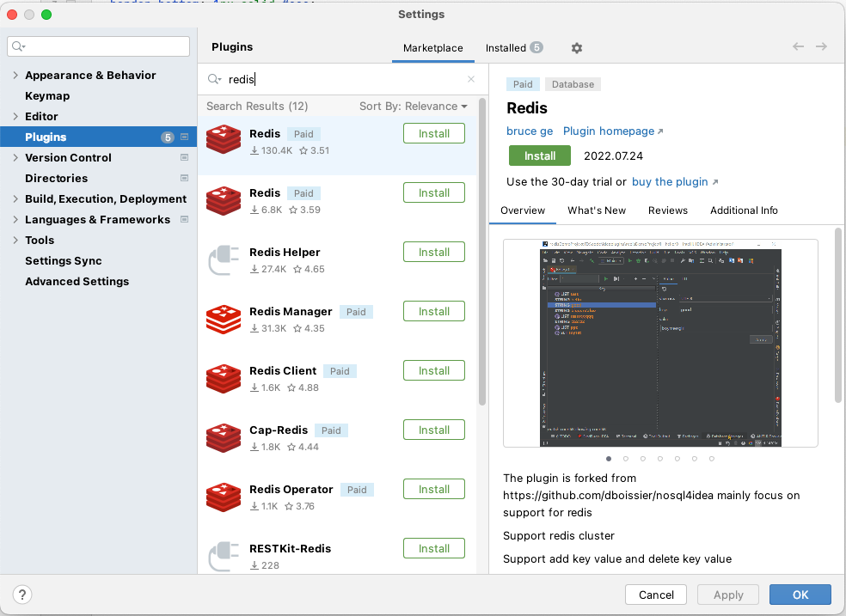Select the Redis Helper plug icon
Image resolution: width=846 pixels, height=616 pixels.
click(x=224, y=260)
